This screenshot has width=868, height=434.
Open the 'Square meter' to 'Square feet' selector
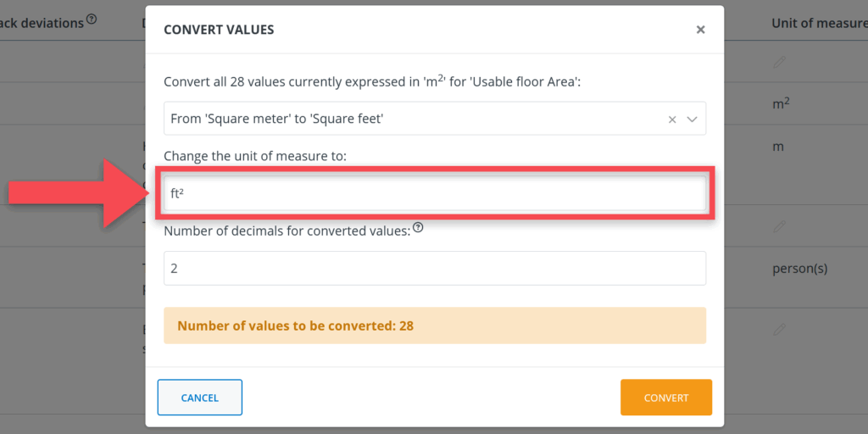pyautogui.click(x=415, y=120)
